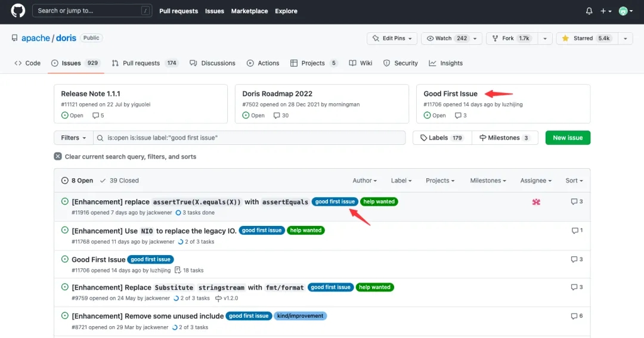This screenshot has height=338, width=644.
Task: Open the GitHub home logo
Action: click(18, 11)
